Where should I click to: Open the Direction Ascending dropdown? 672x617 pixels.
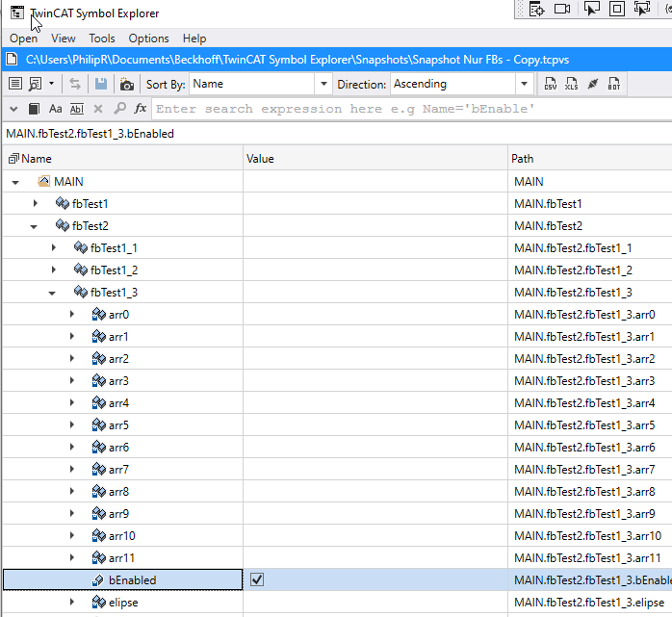click(x=524, y=84)
